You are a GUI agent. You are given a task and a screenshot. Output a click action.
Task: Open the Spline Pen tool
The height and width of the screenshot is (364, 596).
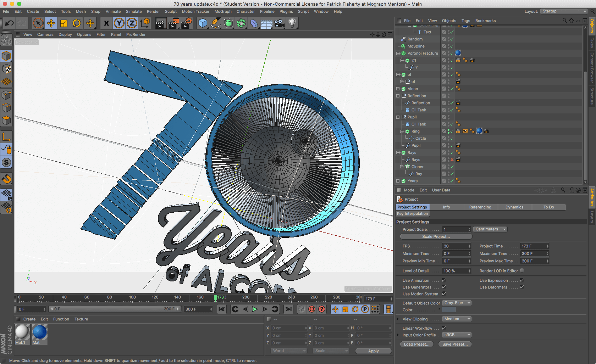click(215, 23)
